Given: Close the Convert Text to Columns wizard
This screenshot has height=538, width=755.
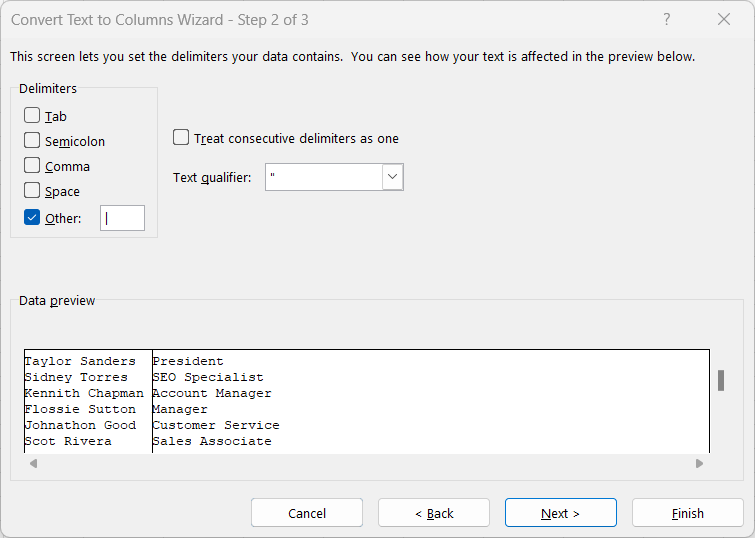Looking at the screenshot, I should 724,20.
